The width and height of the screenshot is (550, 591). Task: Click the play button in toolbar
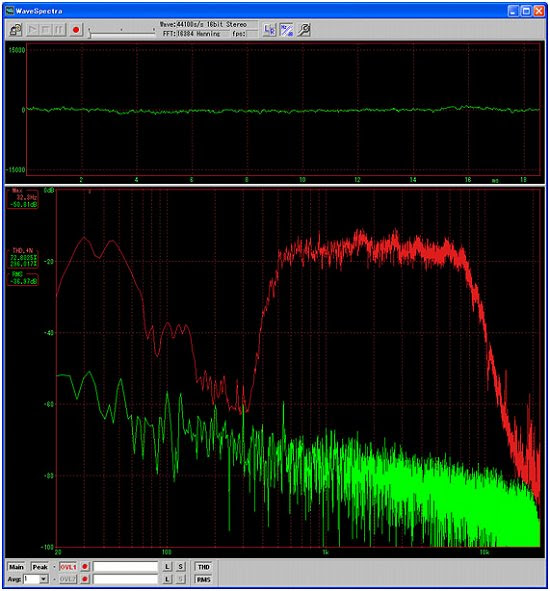[33, 30]
